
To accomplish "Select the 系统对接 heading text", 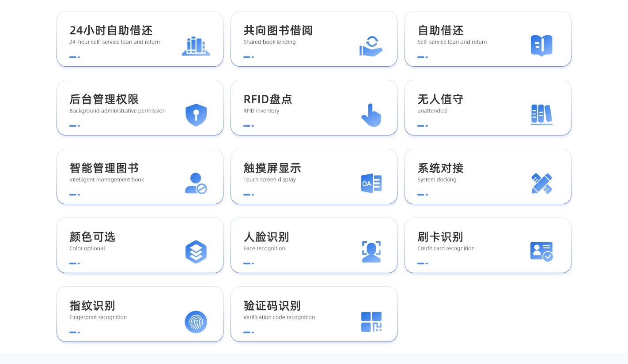I will tap(440, 168).
